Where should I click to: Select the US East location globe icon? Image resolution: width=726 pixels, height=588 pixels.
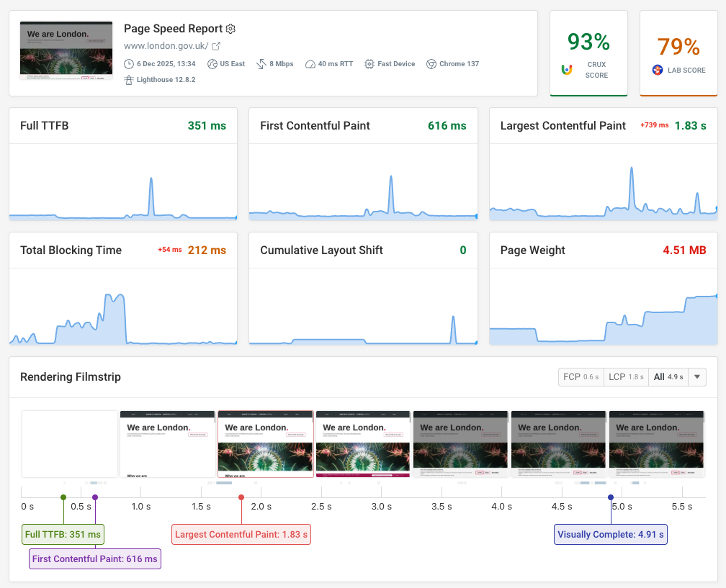click(x=212, y=63)
